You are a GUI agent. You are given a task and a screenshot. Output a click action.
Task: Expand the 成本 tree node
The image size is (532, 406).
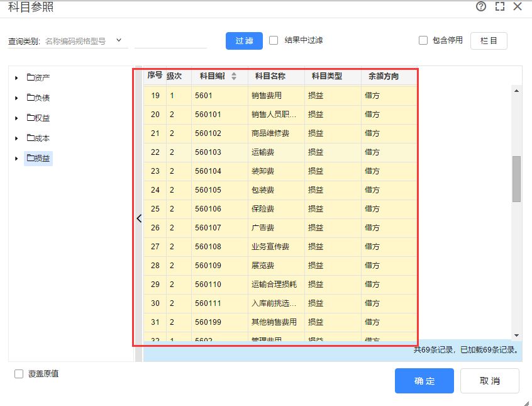[x=16, y=138]
